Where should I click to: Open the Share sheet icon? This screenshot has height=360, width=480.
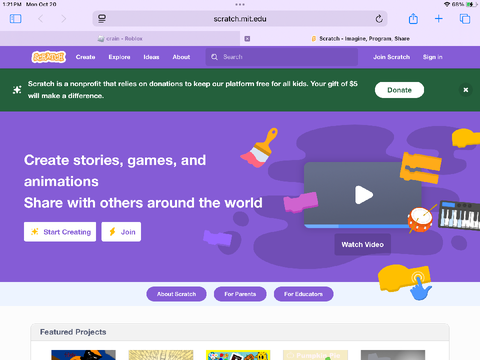413,19
